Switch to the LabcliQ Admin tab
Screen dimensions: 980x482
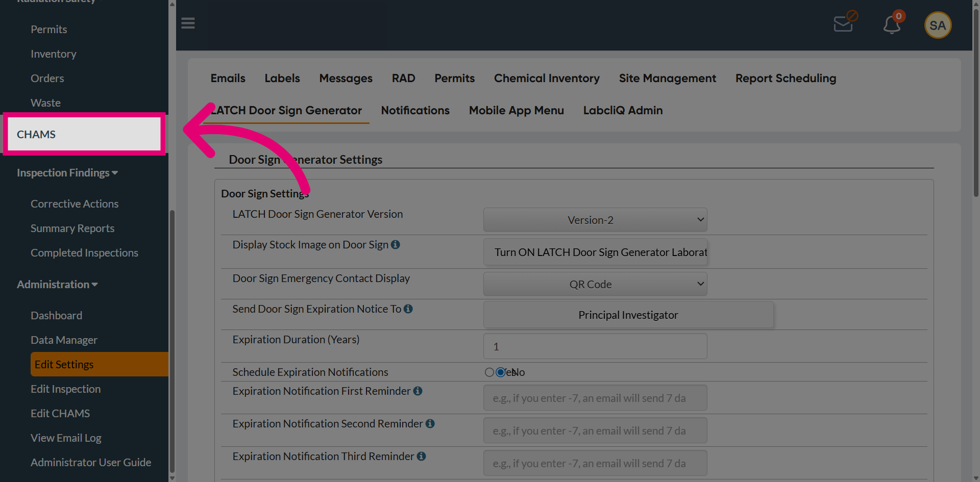(623, 110)
